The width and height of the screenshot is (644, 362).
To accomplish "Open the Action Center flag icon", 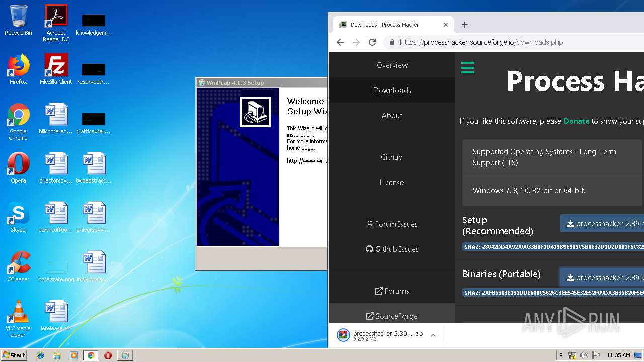I will [x=596, y=355].
